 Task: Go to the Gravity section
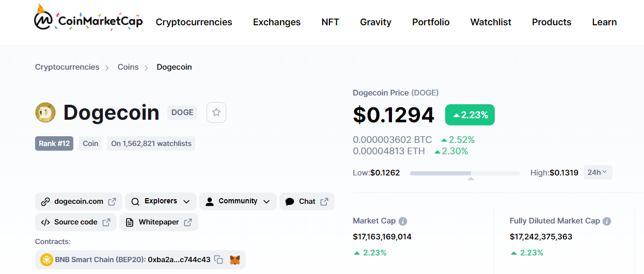[375, 22]
